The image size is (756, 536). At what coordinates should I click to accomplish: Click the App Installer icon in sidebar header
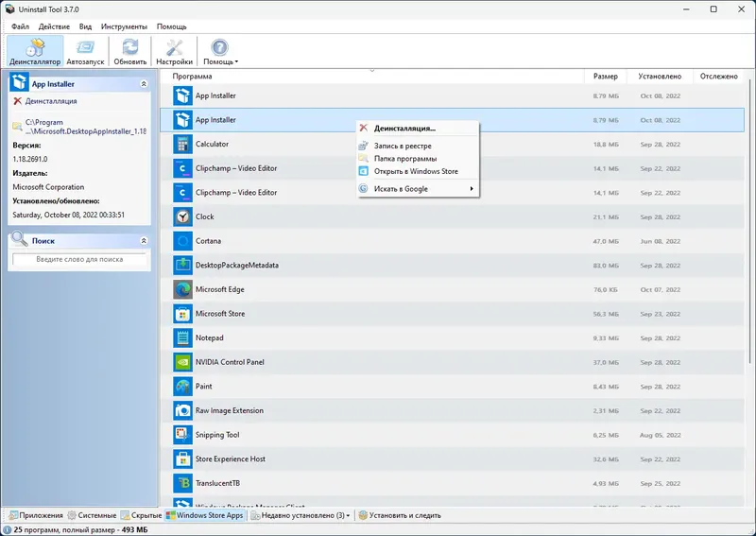(19, 82)
